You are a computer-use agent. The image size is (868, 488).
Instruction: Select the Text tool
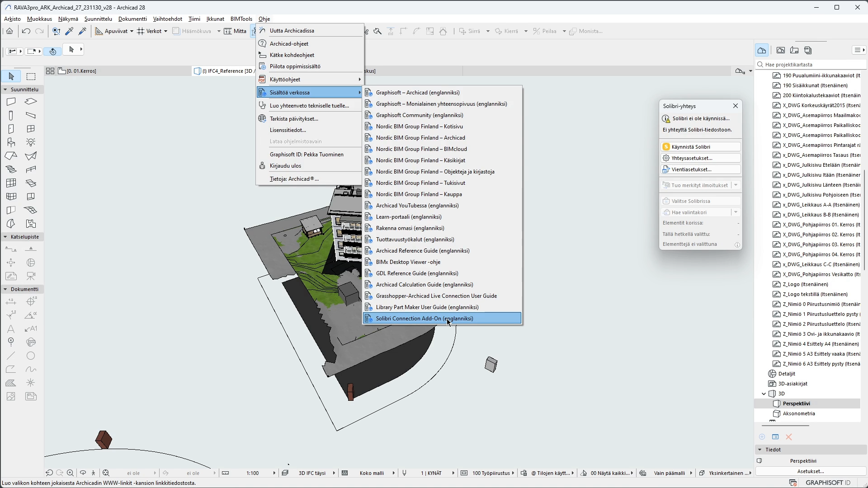coord(11,328)
